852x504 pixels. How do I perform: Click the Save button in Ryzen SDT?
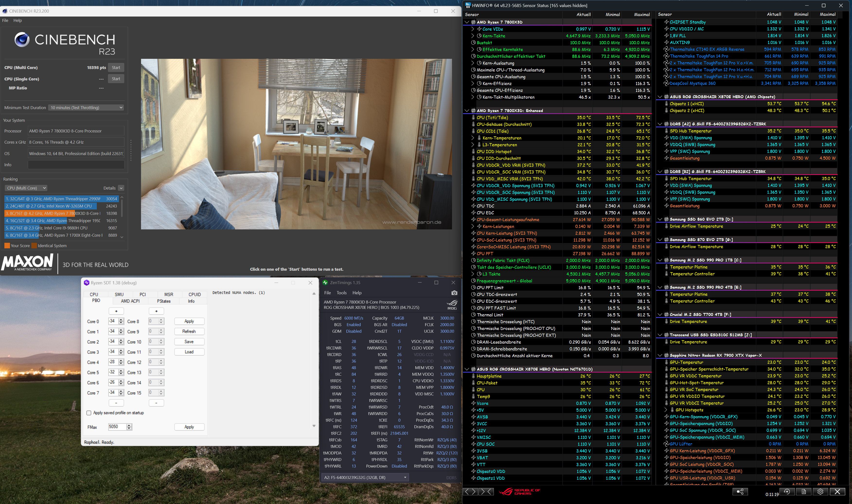[x=189, y=342]
